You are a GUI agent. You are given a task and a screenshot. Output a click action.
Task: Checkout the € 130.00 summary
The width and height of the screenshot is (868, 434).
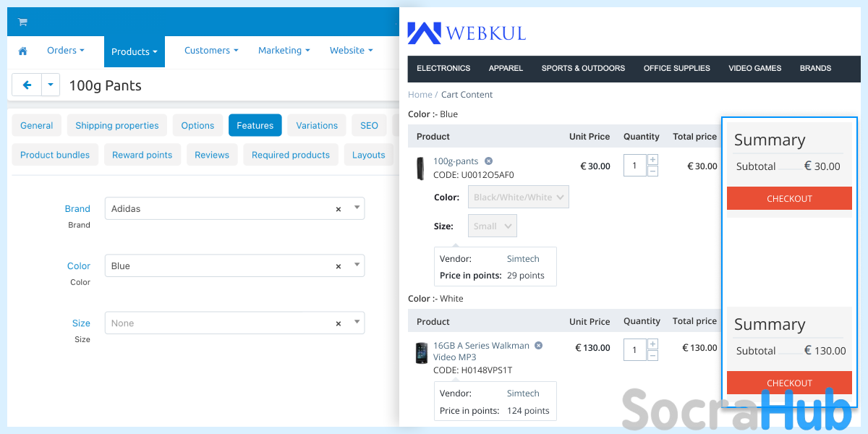tap(789, 383)
